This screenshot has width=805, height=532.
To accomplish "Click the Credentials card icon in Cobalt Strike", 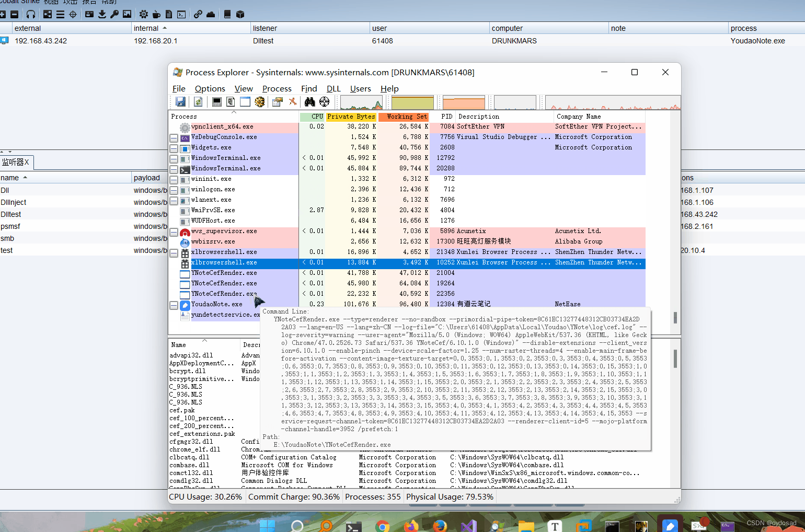I will click(89, 14).
